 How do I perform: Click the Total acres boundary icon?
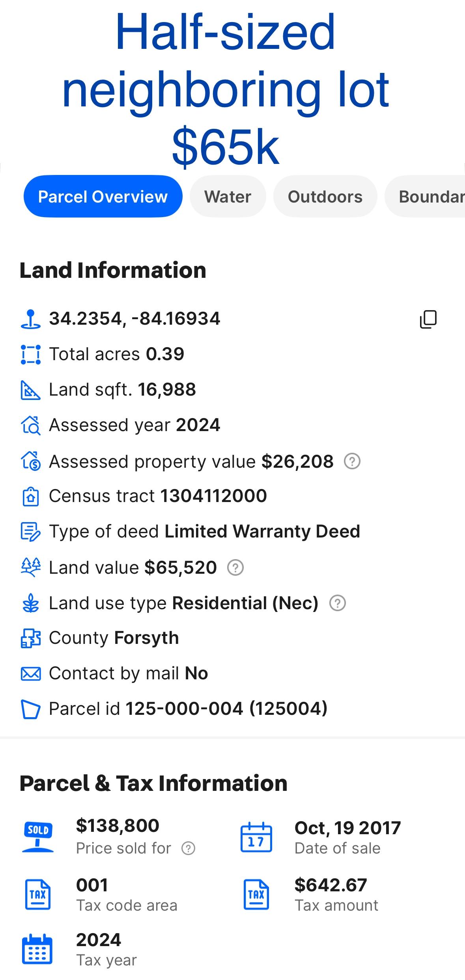(30, 355)
